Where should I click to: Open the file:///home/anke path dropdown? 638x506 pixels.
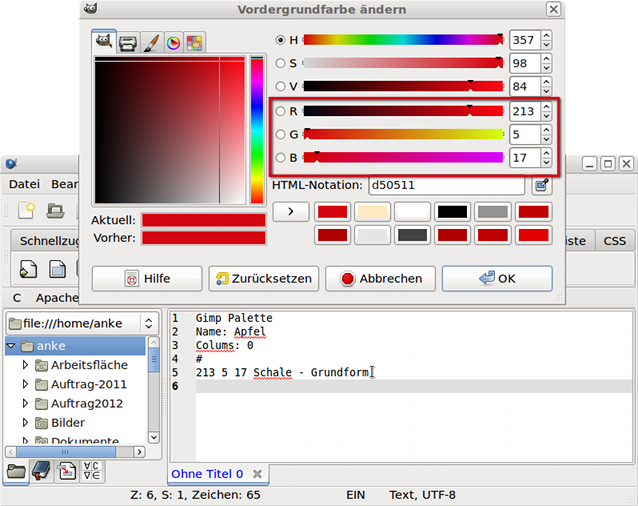(81, 323)
